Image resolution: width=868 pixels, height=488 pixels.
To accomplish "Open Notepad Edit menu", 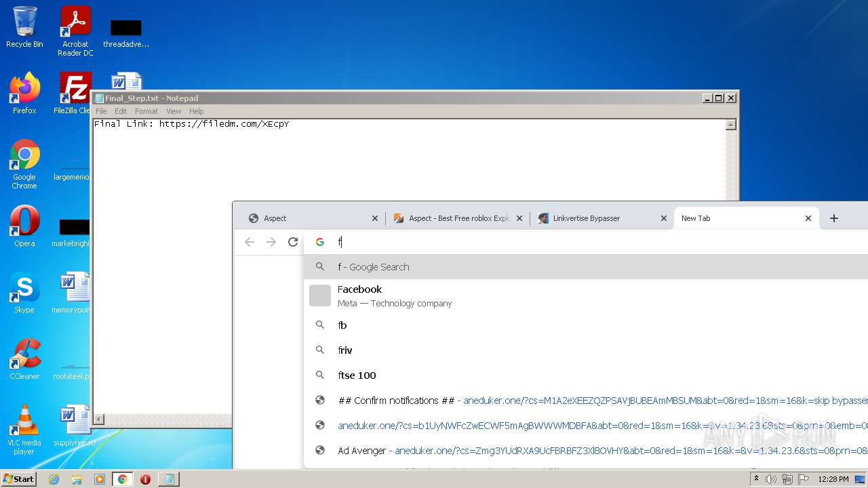I will point(121,111).
